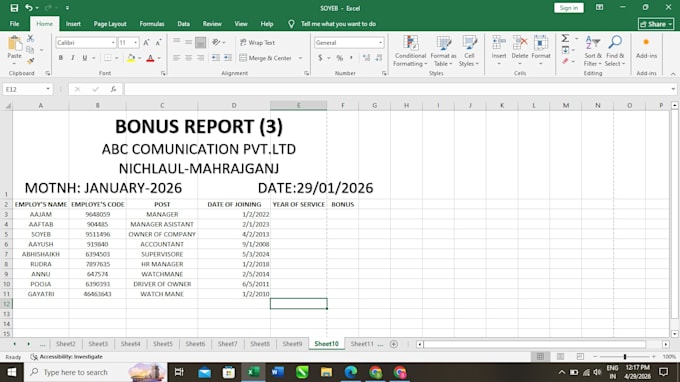Toggle align left
This screenshot has width=680, height=382.
[177, 58]
